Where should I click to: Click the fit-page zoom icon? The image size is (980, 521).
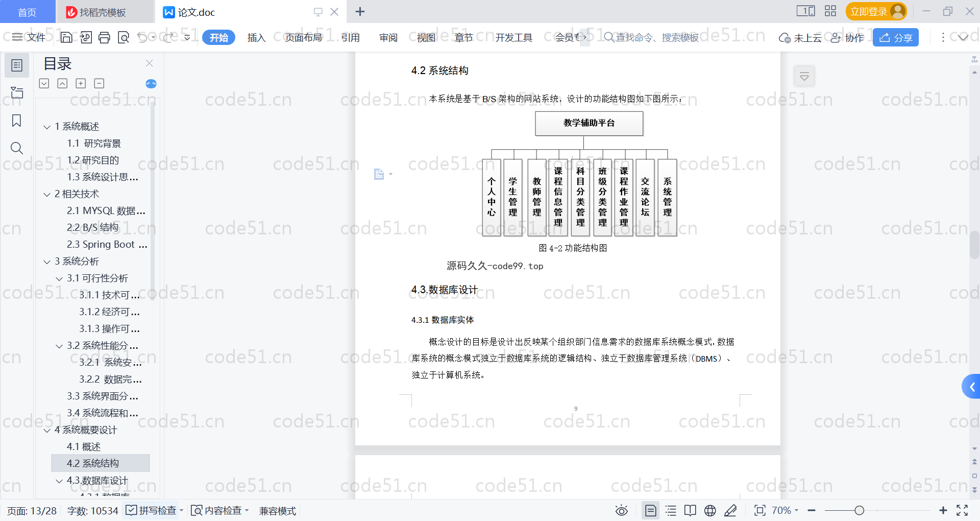click(x=759, y=510)
